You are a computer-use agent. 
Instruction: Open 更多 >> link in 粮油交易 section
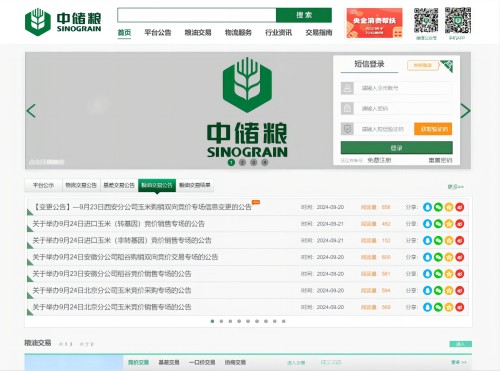[x=459, y=362]
